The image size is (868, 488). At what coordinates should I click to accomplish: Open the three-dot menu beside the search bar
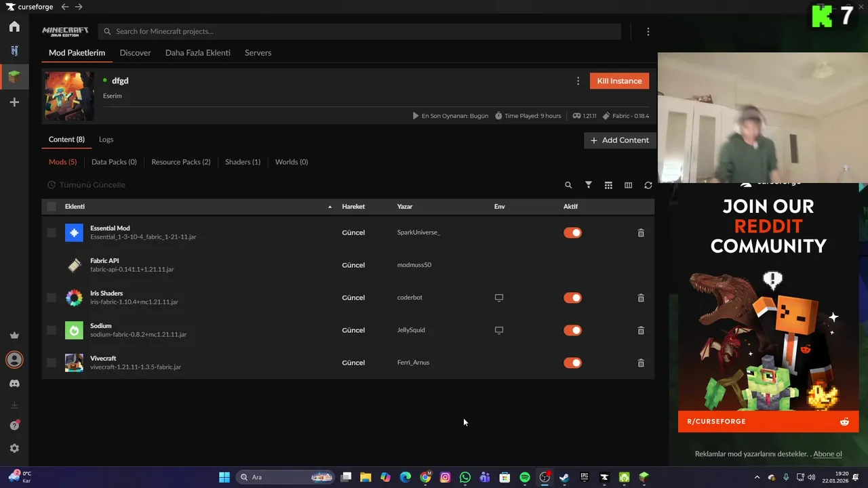(648, 32)
